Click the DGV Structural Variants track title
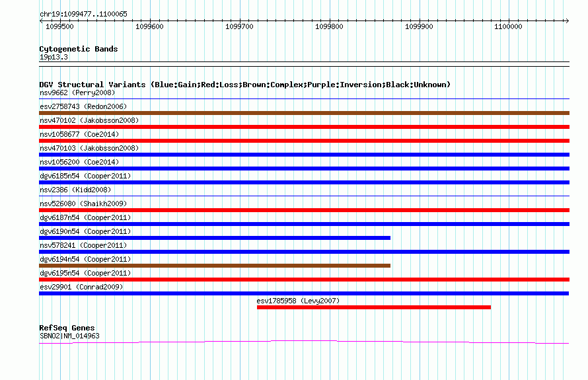 pyautogui.click(x=245, y=85)
